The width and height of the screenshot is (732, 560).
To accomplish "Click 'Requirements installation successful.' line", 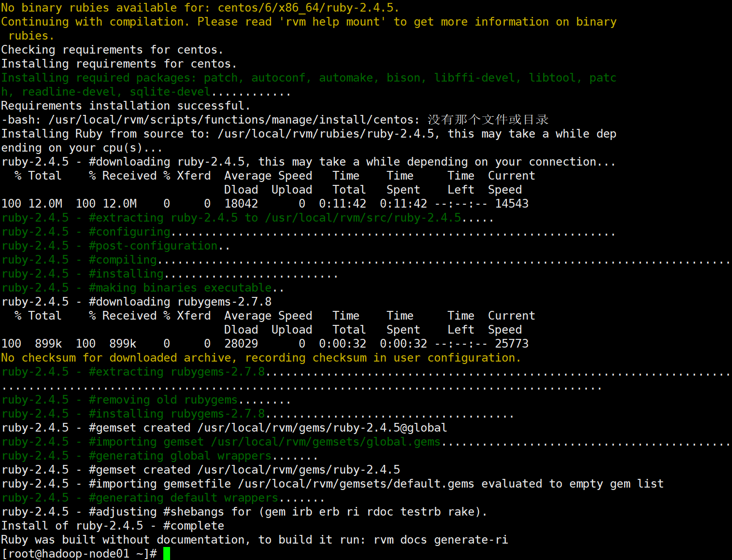I will [x=126, y=105].
